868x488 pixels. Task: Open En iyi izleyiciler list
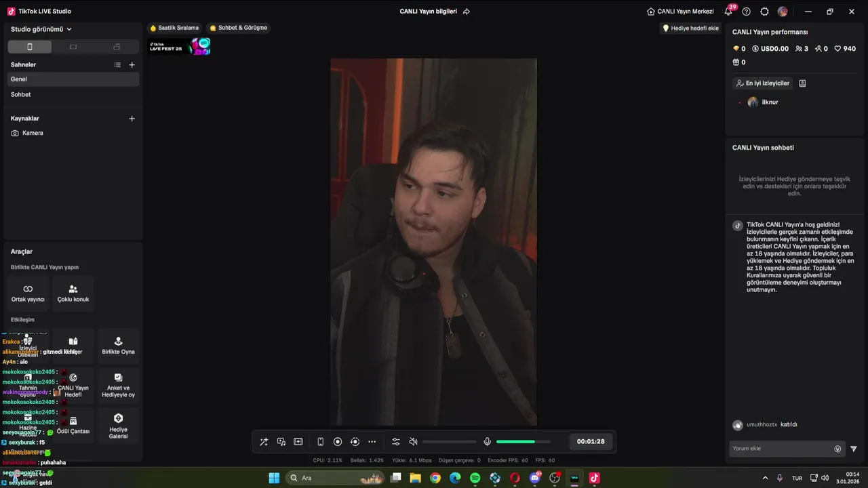[x=763, y=83]
